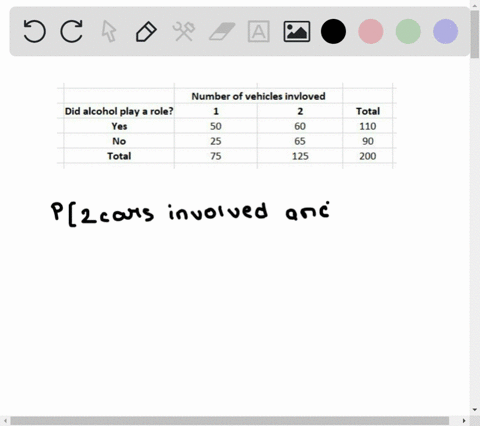
Task: Pick the eraser tool
Action: point(222,31)
